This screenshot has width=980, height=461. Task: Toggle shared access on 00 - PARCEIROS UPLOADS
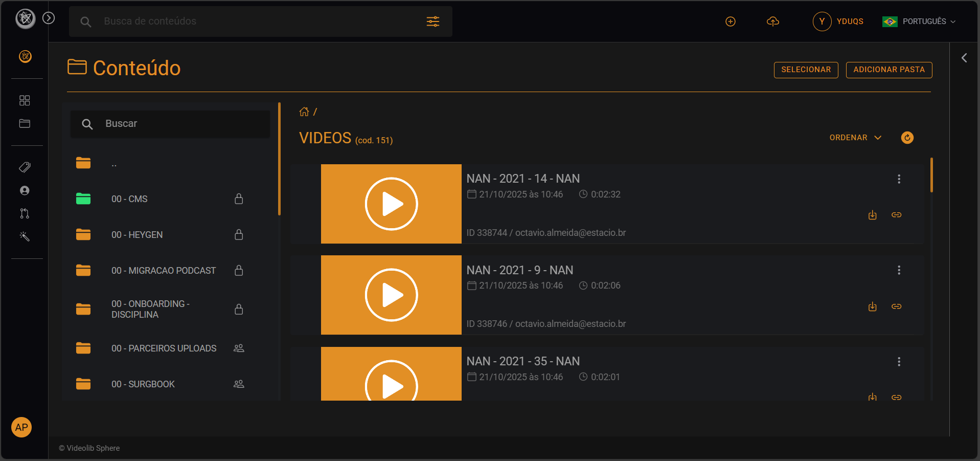[x=239, y=348]
